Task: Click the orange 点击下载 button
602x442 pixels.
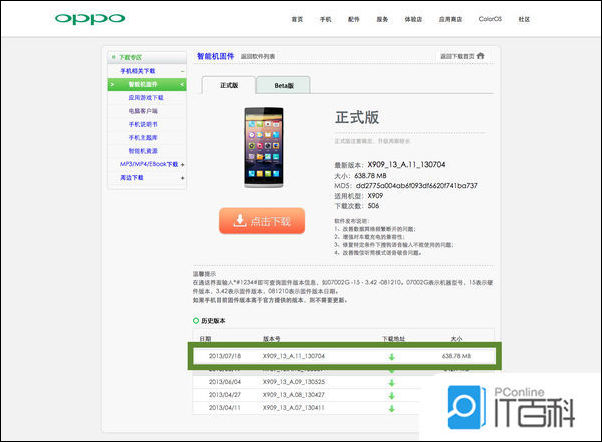Action: pyautogui.click(x=262, y=221)
